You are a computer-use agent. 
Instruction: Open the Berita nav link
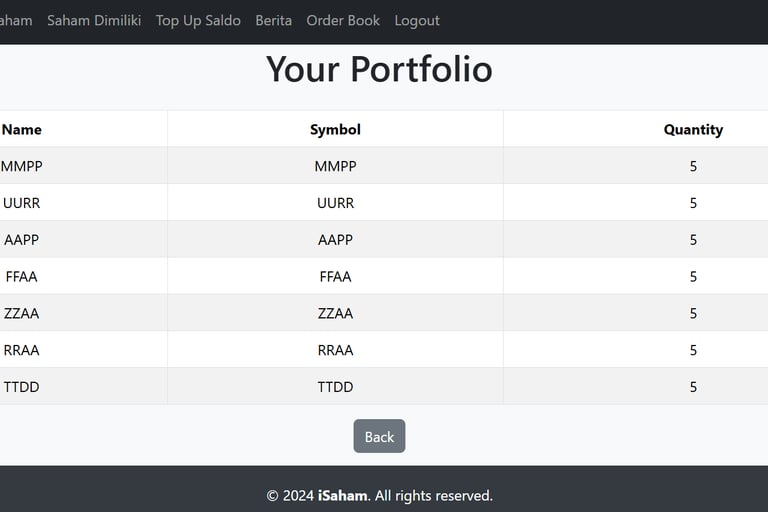[x=274, y=20]
